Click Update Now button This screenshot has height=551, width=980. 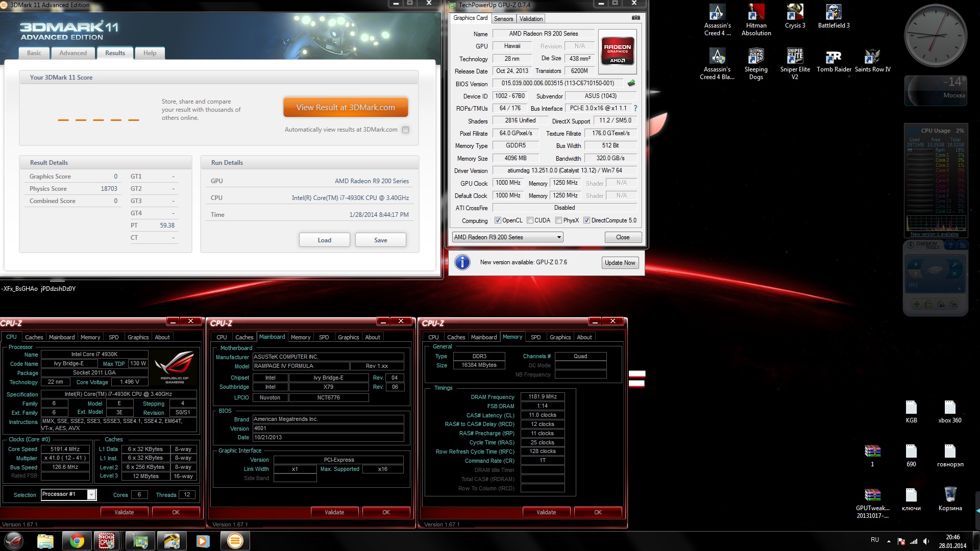pos(620,263)
